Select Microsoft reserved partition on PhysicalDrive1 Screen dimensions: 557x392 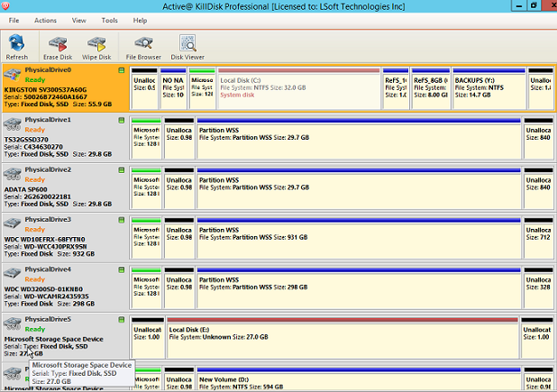(146, 138)
